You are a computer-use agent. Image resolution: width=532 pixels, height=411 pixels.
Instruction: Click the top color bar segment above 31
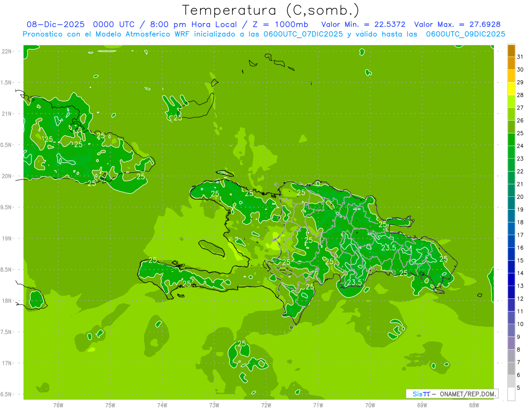click(x=511, y=51)
